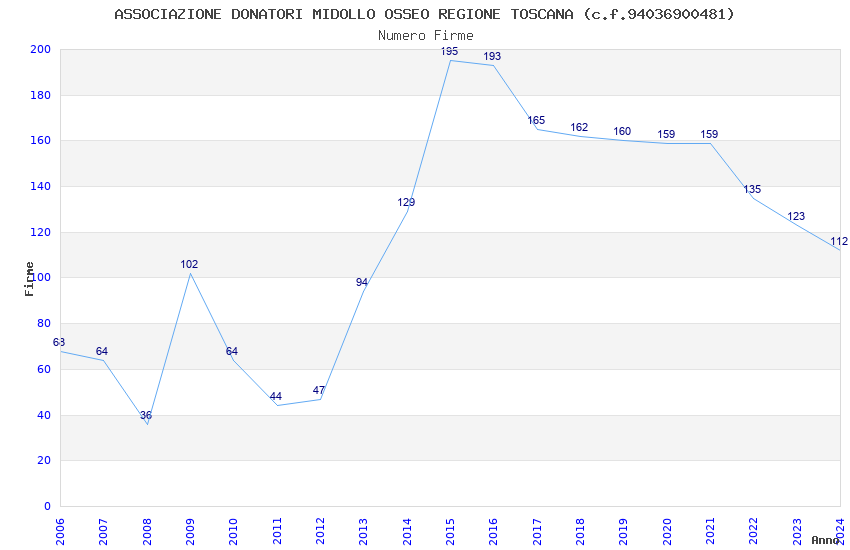Select the 64 data label for year 2007
Viewport: 850px width, 550px height.
pyautogui.click(x=102, y=351)
